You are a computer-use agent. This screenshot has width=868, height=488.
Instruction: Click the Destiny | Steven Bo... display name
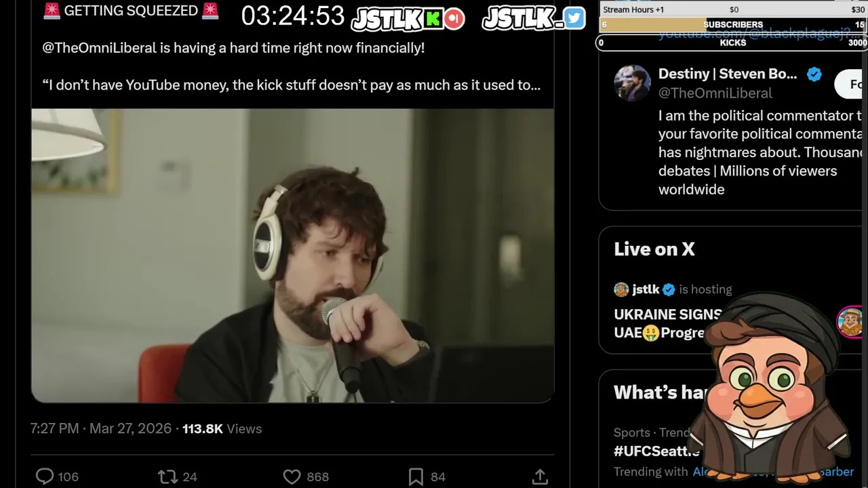[x=728, y=74]
